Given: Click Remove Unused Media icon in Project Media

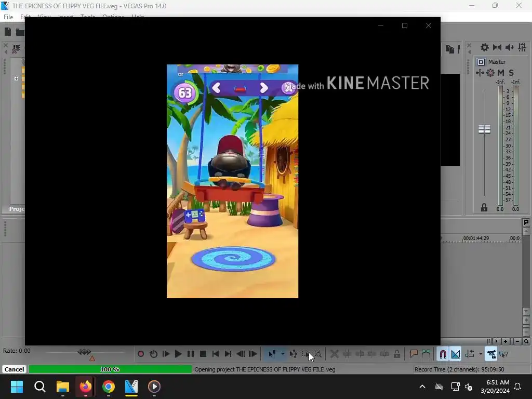Looking at the screenshot, I should tap(16, 49).
